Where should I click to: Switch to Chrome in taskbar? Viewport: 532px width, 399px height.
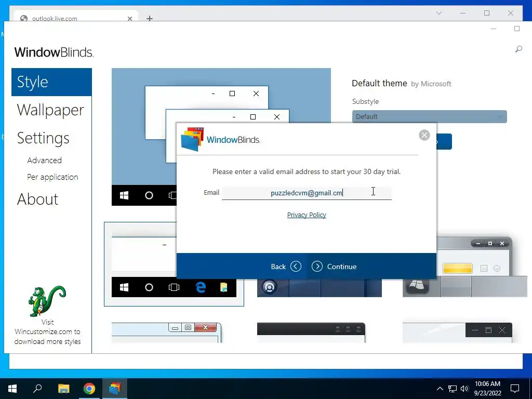pyautogui.click(x=89, y=389)
